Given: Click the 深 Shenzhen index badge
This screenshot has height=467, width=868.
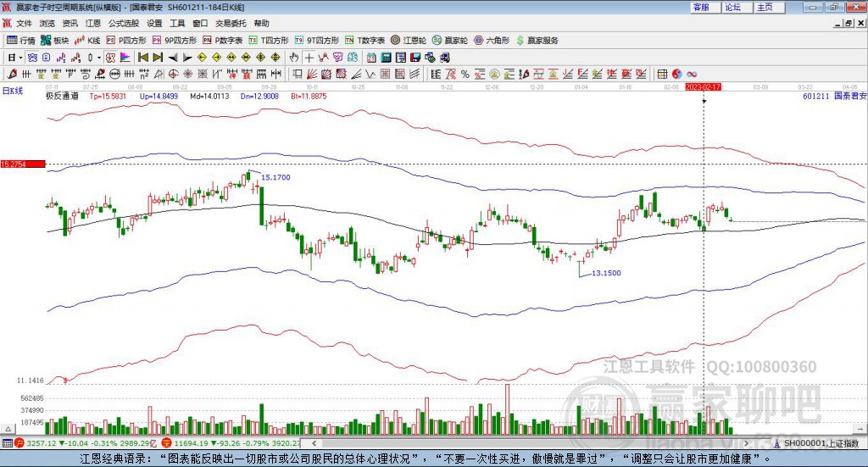Looking at the screenshot, I should coord(167,443).
